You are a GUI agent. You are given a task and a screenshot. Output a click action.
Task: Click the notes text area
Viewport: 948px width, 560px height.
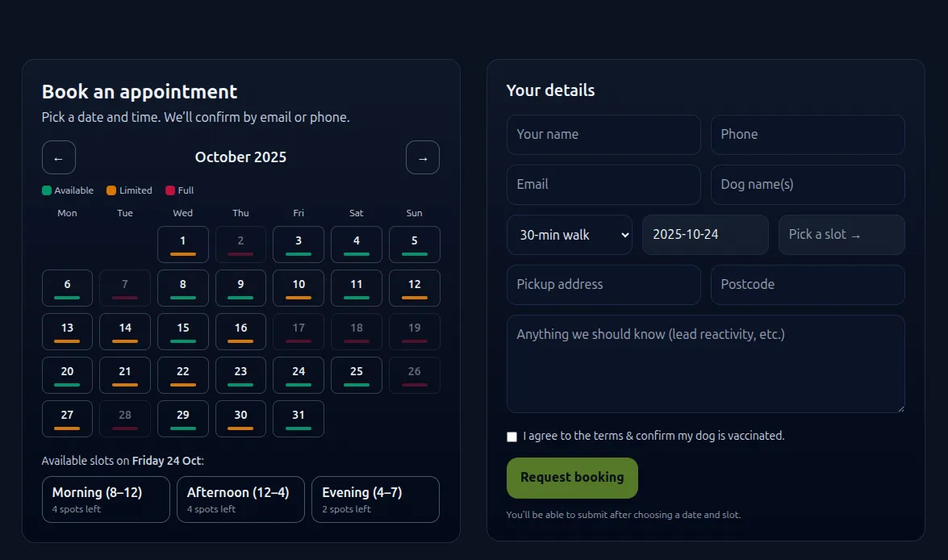705,364
